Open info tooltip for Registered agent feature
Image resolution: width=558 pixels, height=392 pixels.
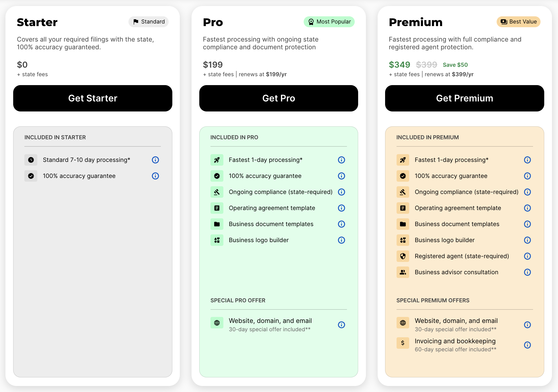click(527, 256)
